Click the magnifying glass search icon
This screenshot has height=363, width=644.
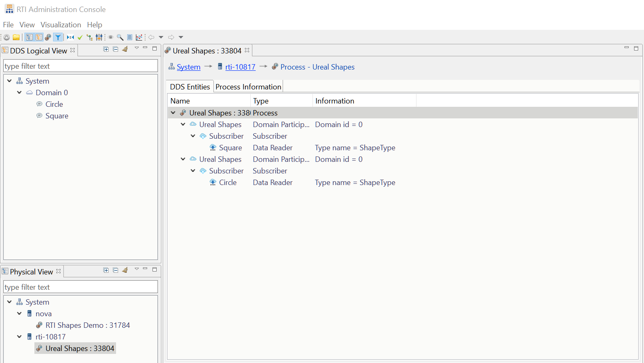click(x=120, y=37)
